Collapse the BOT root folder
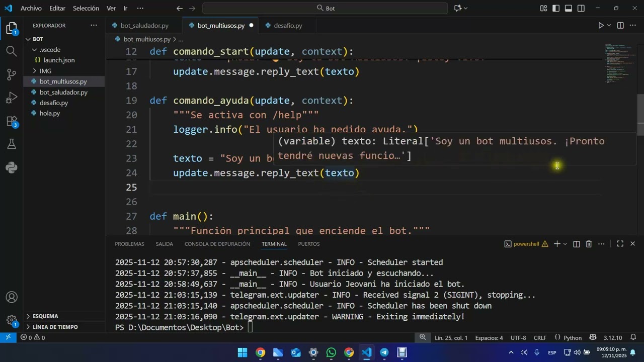Viewport: 644px width, 362px height. (64, 39)
